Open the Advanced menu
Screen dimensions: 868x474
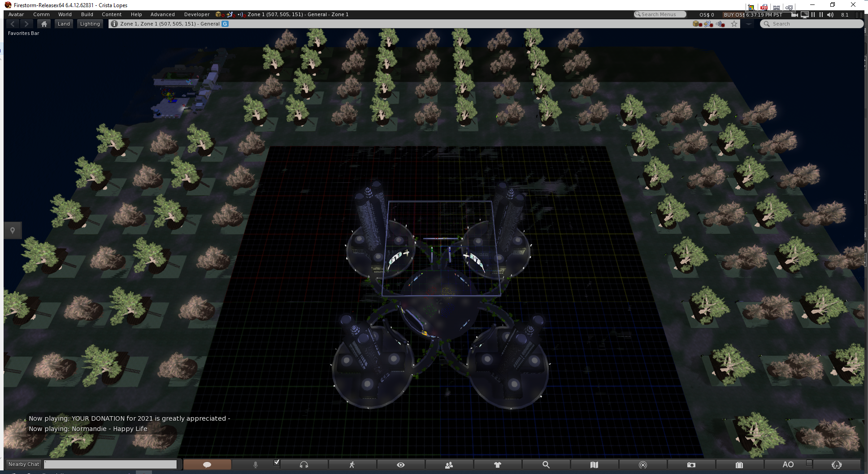tap(163, 14)
